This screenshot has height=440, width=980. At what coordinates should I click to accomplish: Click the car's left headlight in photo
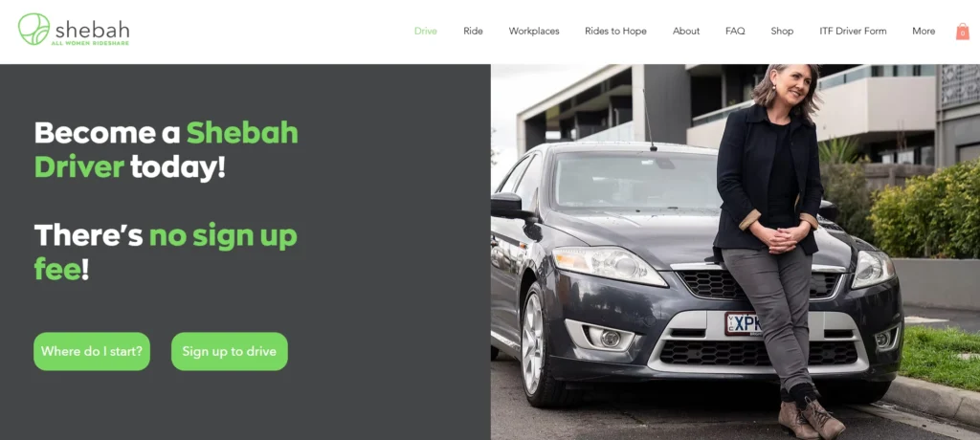click(609, 265)
